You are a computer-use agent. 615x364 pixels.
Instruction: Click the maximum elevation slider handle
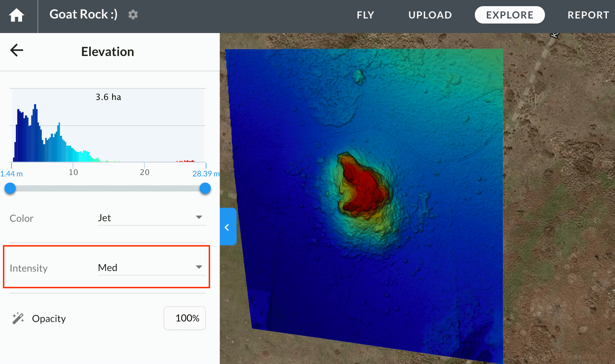(205, 188)
